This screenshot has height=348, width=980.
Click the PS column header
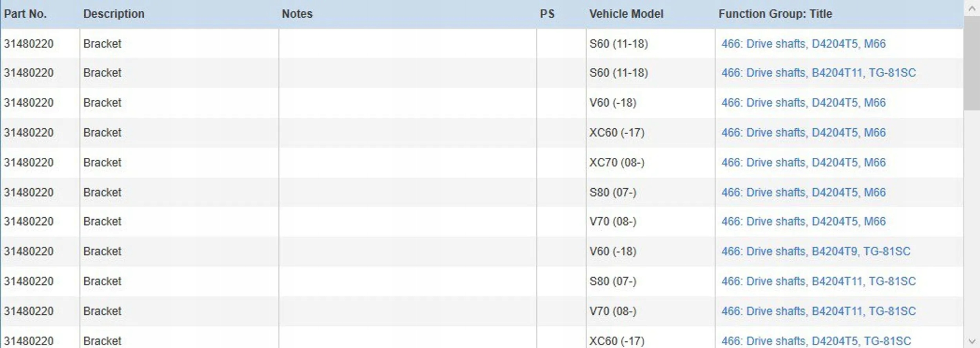(x=547, y=14)
